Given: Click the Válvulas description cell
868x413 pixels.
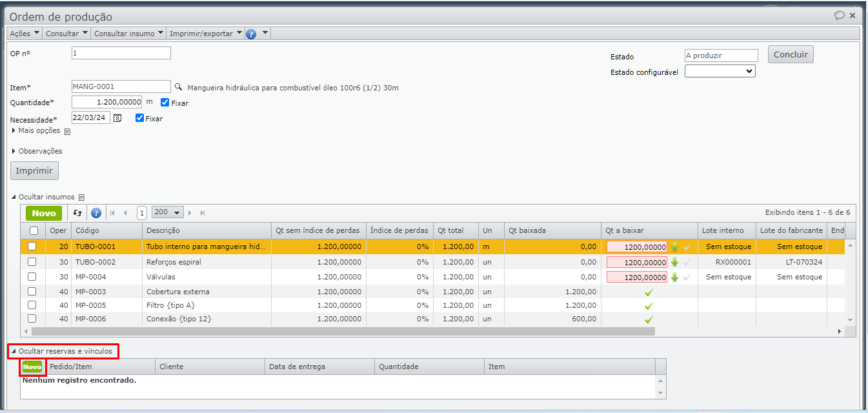Looking at the screenshot, I should (207, 277).
